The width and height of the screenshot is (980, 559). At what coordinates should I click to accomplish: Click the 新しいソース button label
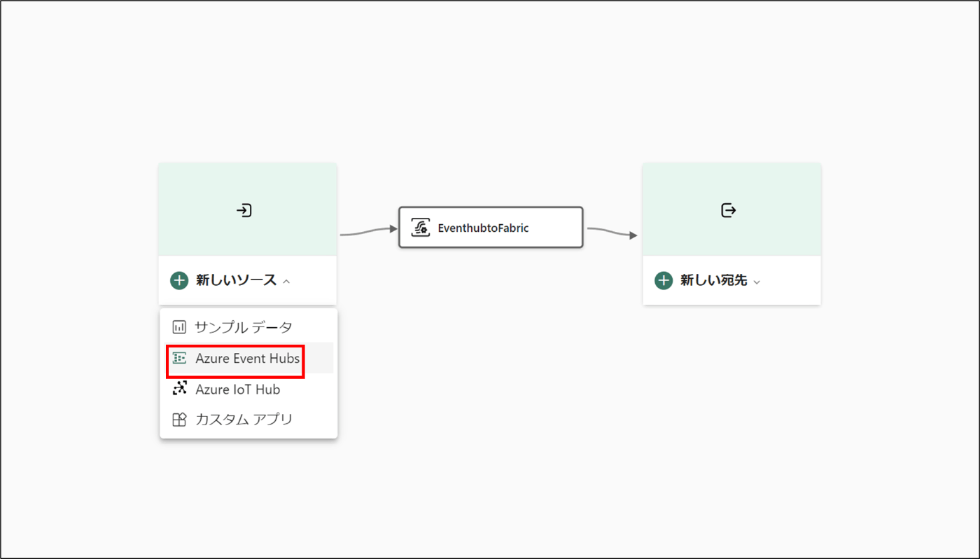point(237,281)
